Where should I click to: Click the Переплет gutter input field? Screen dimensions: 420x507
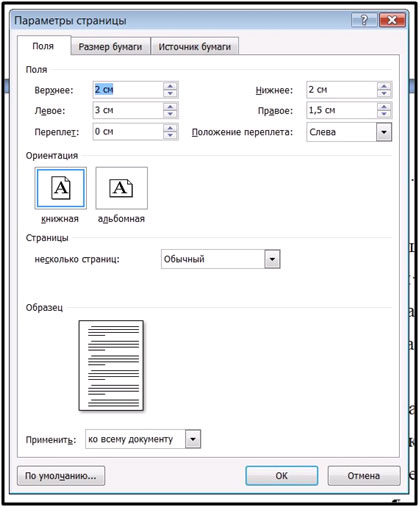[x=128, y=132]
